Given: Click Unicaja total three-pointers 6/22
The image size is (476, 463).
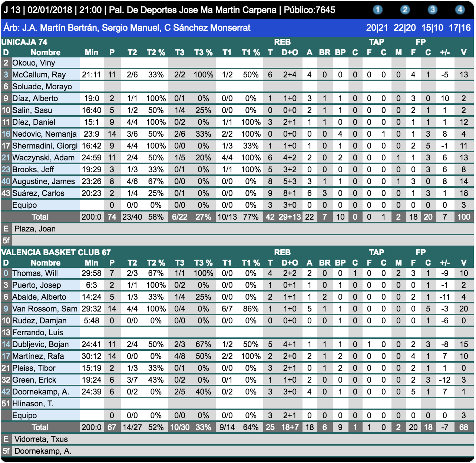Looking at the screenshot, I should tap(180, 217).
